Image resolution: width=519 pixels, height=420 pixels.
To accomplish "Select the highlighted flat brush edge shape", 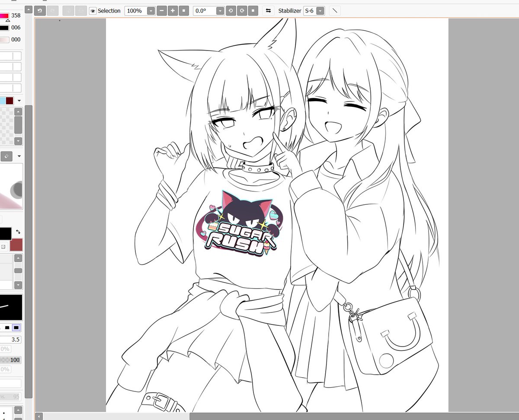I will (16, 328).
